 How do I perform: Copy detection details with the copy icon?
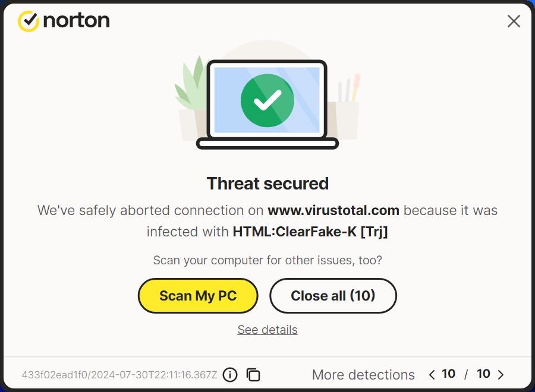click(x=253, y=375)
